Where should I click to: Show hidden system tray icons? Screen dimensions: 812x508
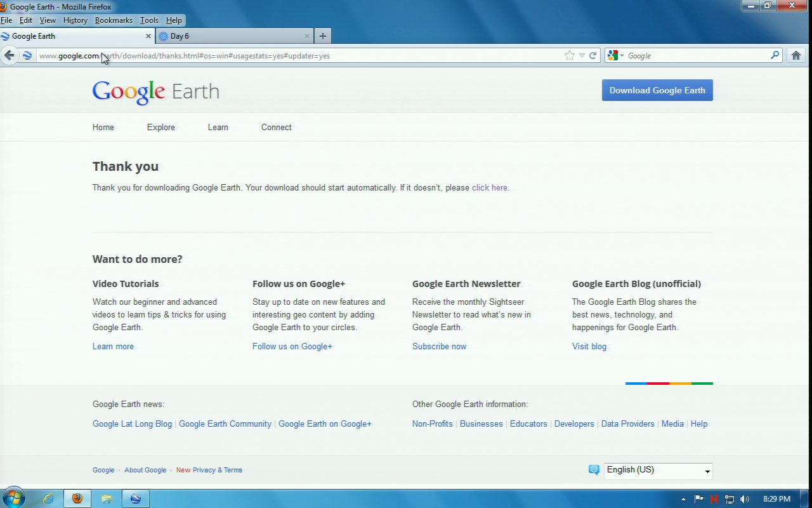683,499
